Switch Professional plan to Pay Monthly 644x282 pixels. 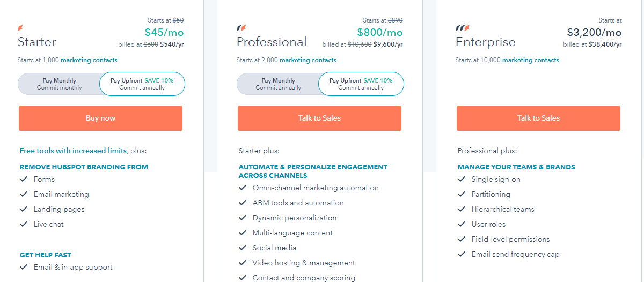coord(278,84)
